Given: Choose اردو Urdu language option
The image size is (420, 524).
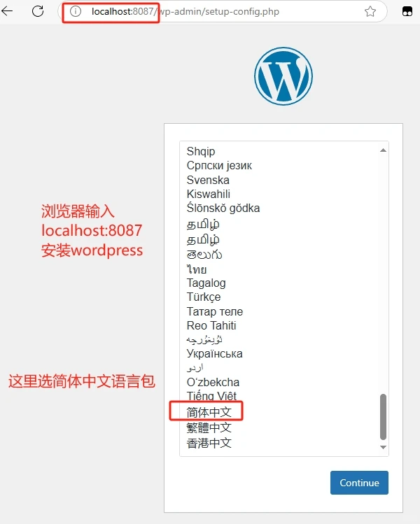Looking at the screenshot, I should pyautogui.click(x=195, y=367).
